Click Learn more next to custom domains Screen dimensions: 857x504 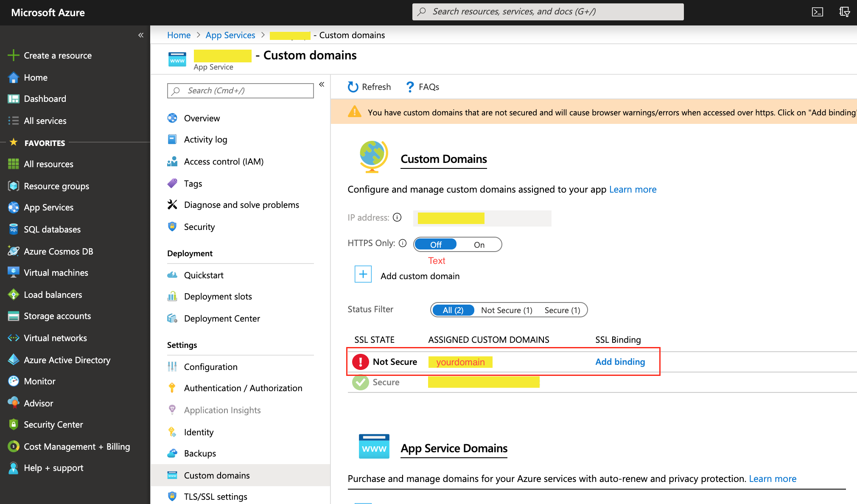(x=633, y=190)
